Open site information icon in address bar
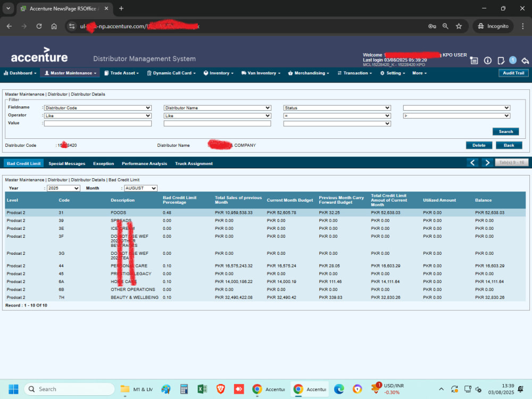The height and width of the screenshot is (399, 532). [72, 26]
